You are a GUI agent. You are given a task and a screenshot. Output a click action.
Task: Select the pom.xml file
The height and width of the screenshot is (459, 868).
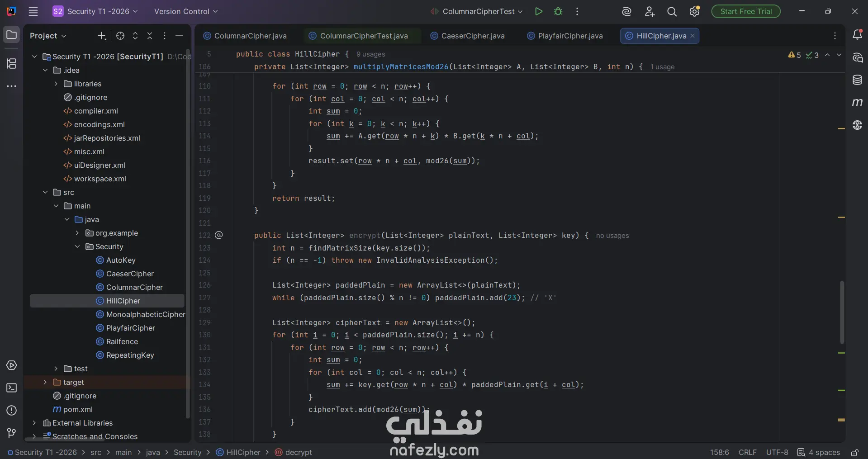73,409
